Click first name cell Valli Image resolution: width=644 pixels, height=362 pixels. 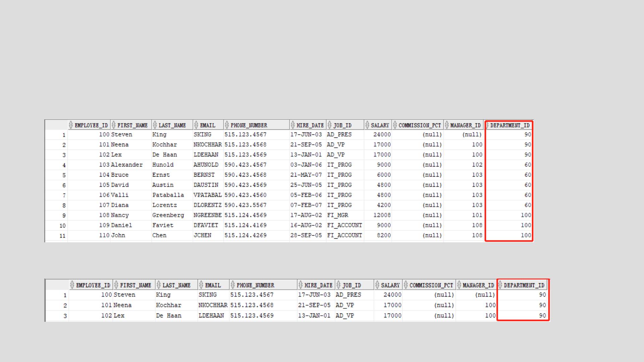pyautogui.click(x=119, y=195)
